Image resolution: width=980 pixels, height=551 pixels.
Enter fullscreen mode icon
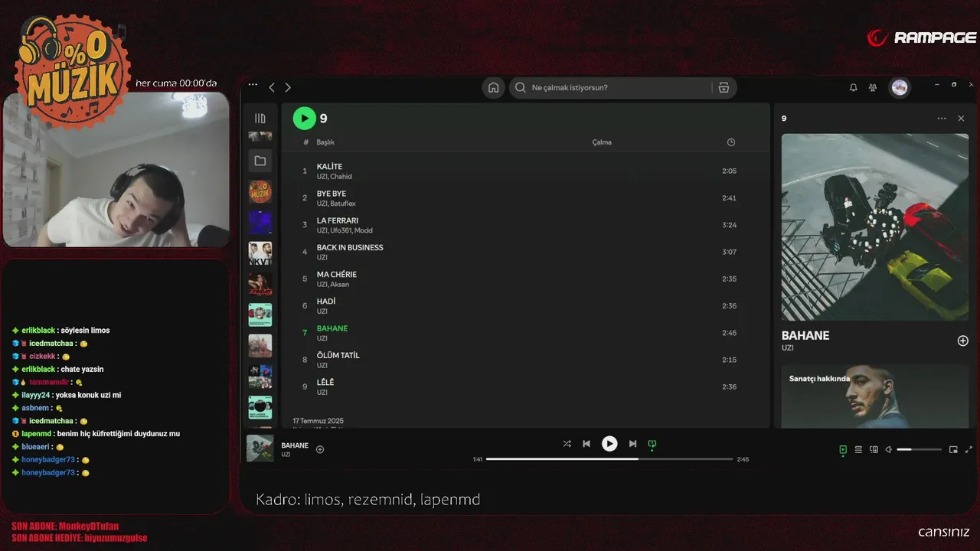[x=969, y=450]
